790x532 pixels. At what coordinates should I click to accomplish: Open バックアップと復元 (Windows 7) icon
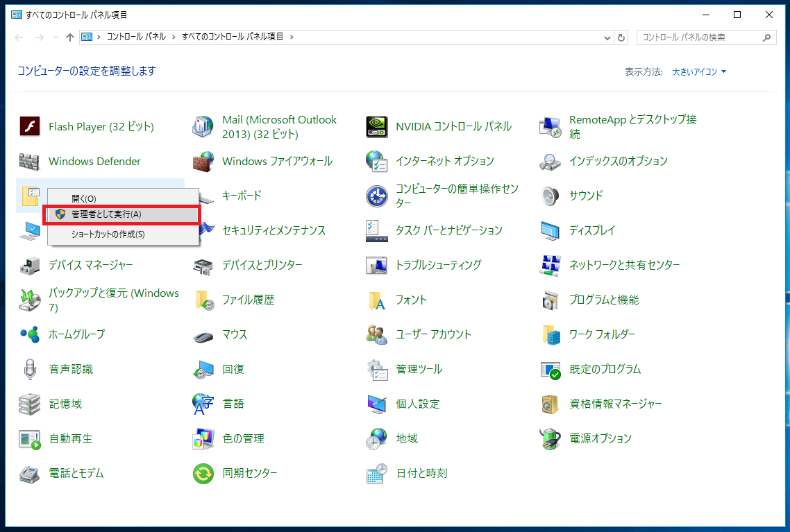pos(30,300)
